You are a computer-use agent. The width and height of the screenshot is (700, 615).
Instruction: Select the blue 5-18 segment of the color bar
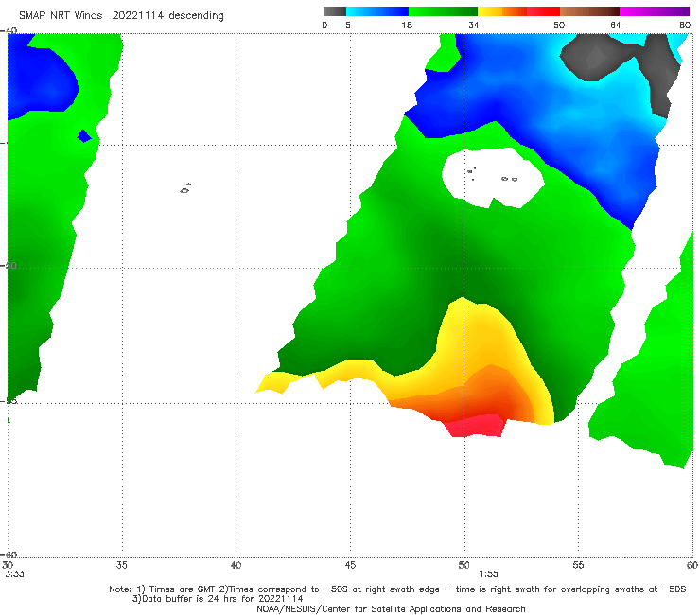point(377,11)
